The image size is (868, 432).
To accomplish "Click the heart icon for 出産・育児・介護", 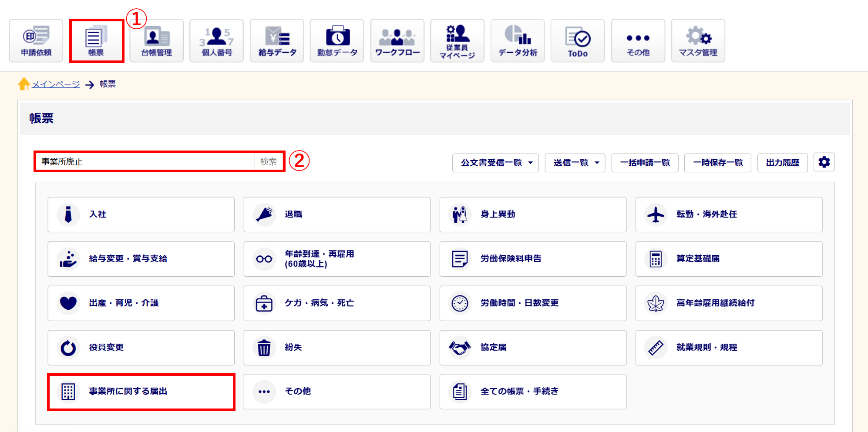I will coord(68,303).
